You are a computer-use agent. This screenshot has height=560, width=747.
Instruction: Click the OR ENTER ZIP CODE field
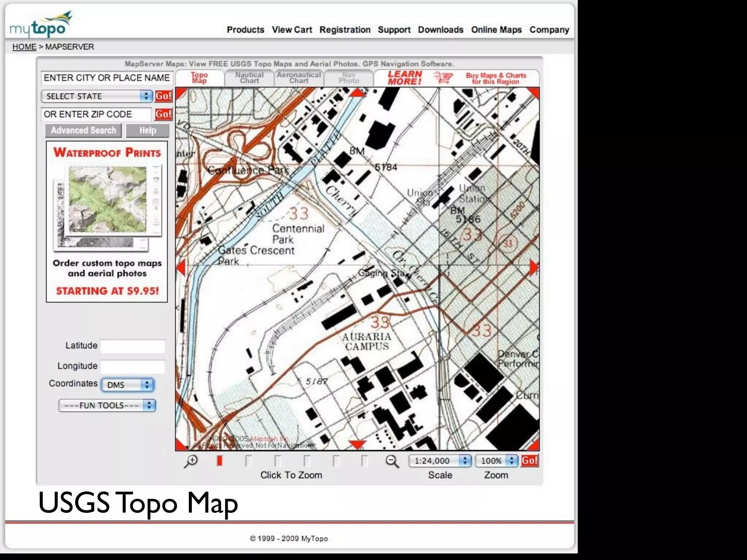pyautogui.click(x=96, y=114)
